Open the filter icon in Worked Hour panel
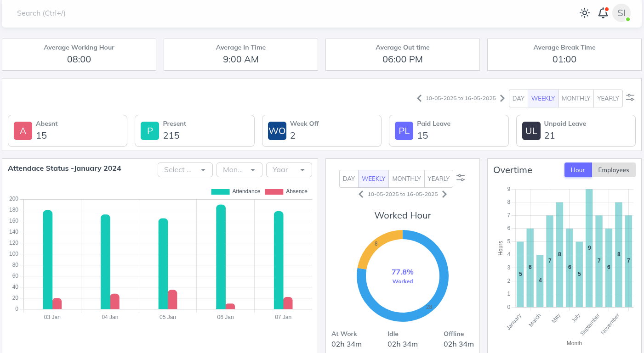This screenshot has height=353, width=644. [461, 177]
